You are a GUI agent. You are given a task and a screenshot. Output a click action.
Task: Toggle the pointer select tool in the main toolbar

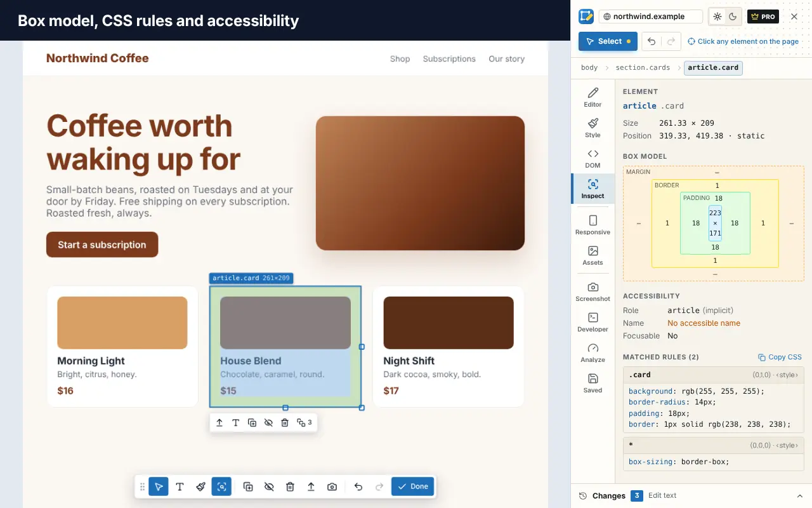(x=159, y=486)
